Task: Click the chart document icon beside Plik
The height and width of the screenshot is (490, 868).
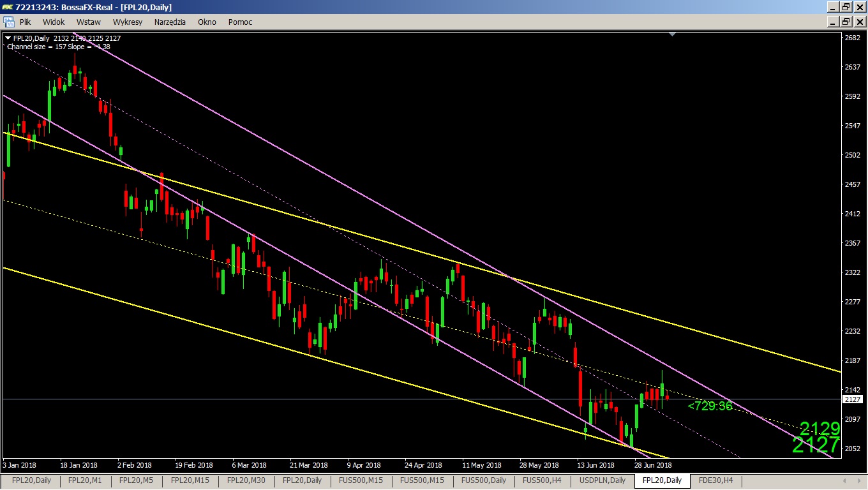Action: point(9,22)
